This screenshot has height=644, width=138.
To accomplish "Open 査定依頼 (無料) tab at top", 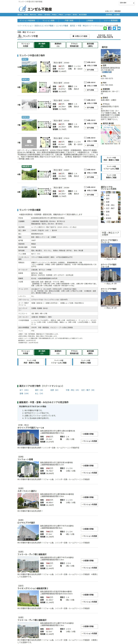I will tap(90, 45).
